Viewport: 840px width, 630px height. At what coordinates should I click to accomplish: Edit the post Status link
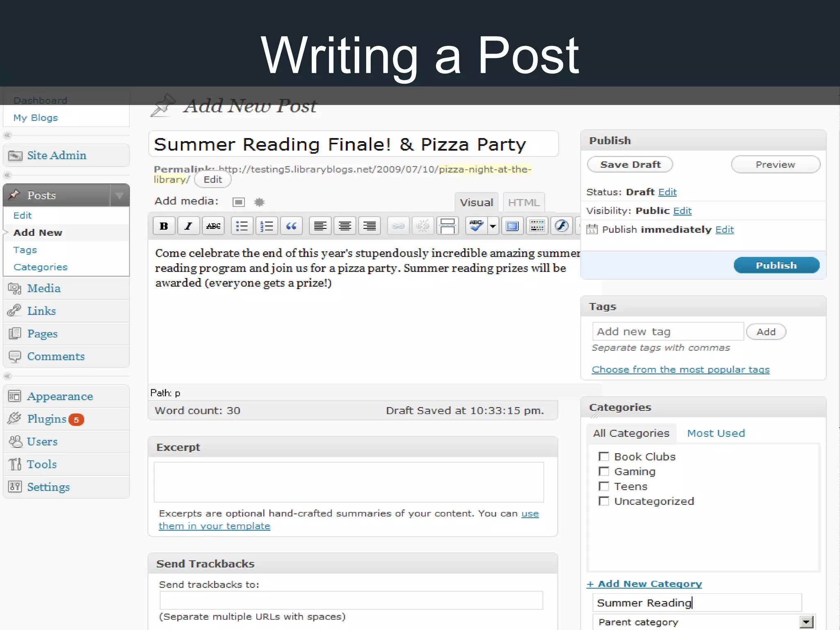point(667,192)
